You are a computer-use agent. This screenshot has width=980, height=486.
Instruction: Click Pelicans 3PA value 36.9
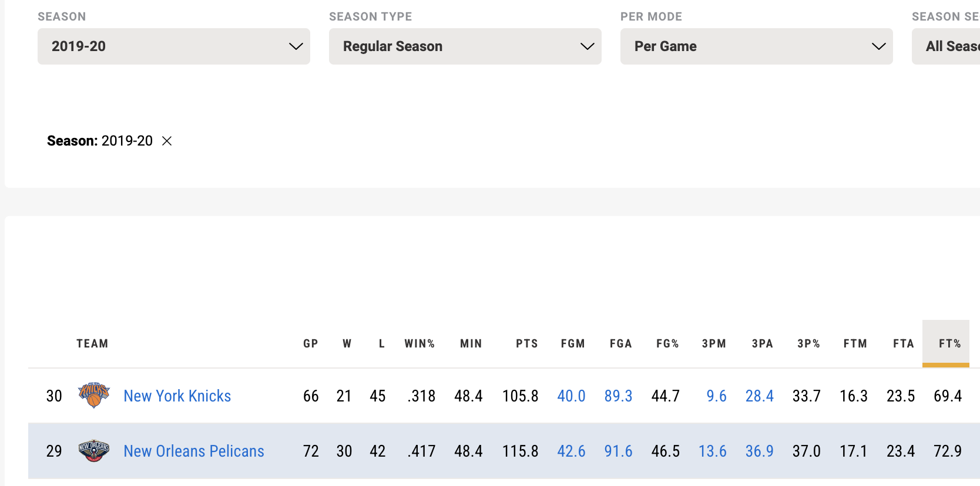click(x=759, y=451)
